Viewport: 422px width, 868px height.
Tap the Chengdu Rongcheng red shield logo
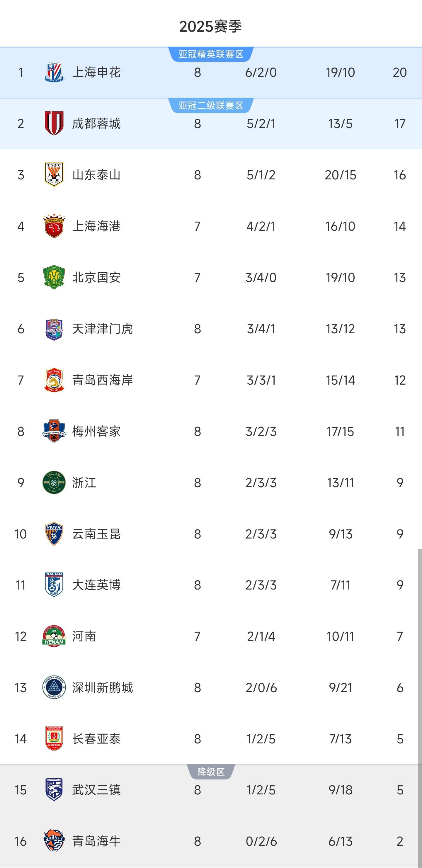point(54,123)
